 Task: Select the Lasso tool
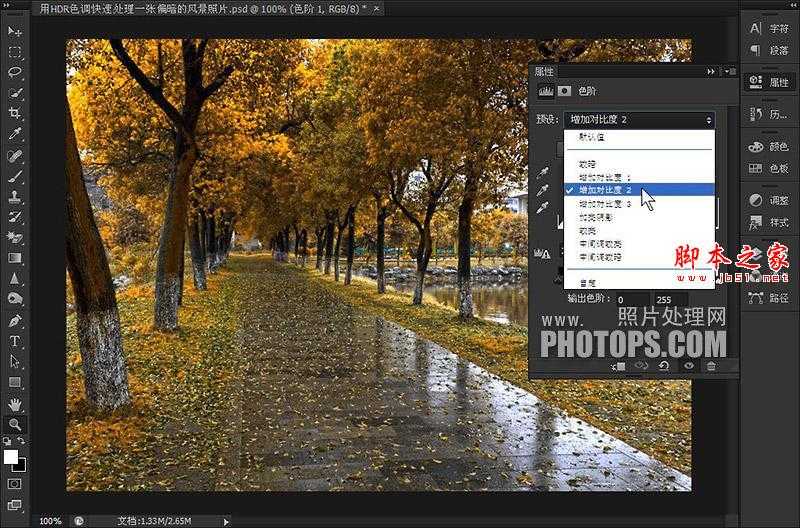14,72
